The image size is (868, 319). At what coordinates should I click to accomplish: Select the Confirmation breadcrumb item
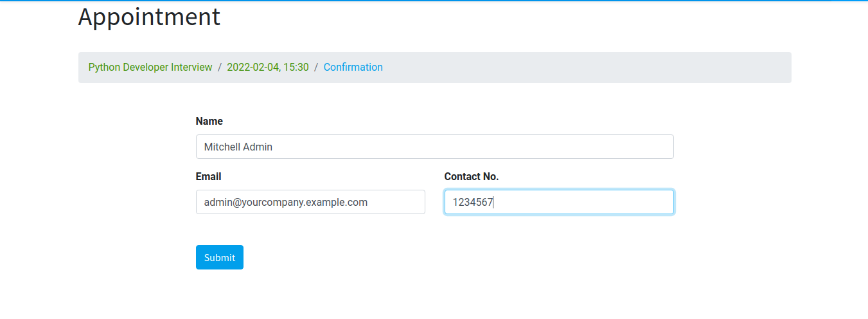point(353,67)
